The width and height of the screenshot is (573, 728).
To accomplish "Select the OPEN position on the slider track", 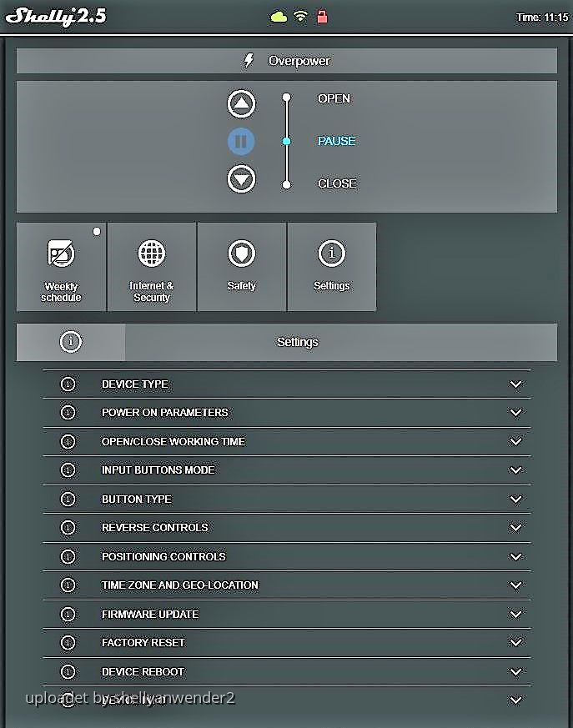I will point(287,98).
